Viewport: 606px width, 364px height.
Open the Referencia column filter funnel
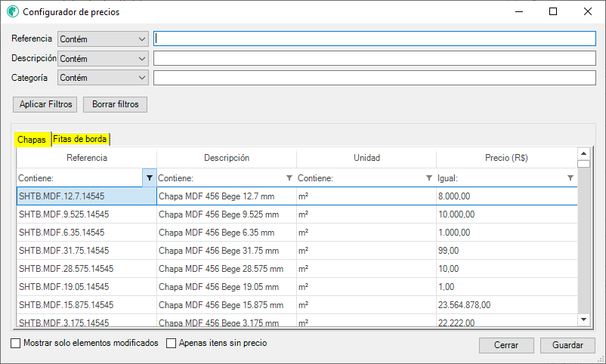coord(149,178)
